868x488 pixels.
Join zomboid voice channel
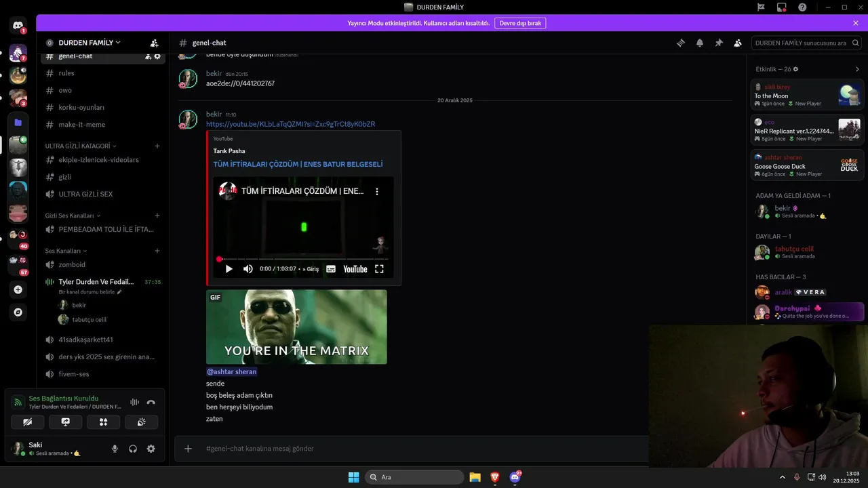(x=104, y=264)
